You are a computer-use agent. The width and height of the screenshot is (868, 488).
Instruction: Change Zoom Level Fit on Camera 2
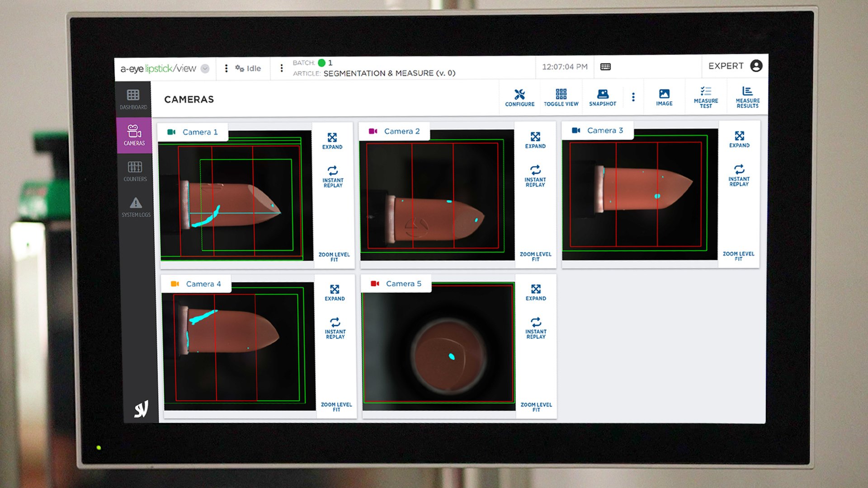[535, 257]
